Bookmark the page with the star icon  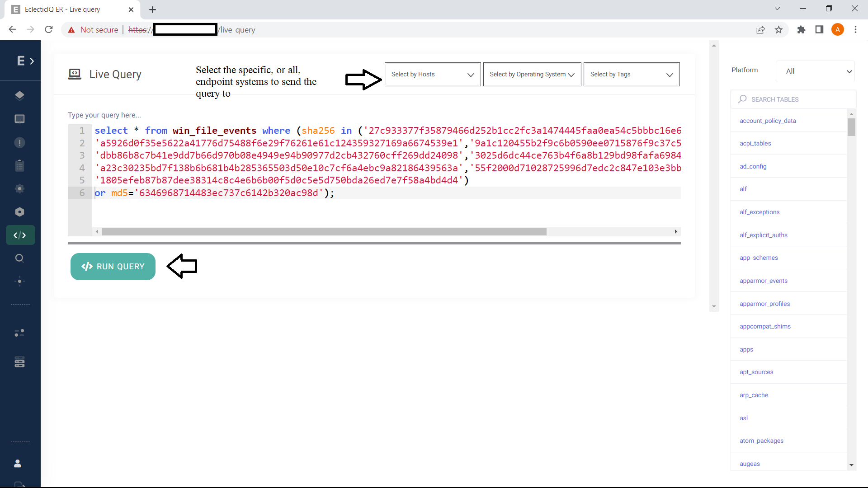[x=778, y=29]
